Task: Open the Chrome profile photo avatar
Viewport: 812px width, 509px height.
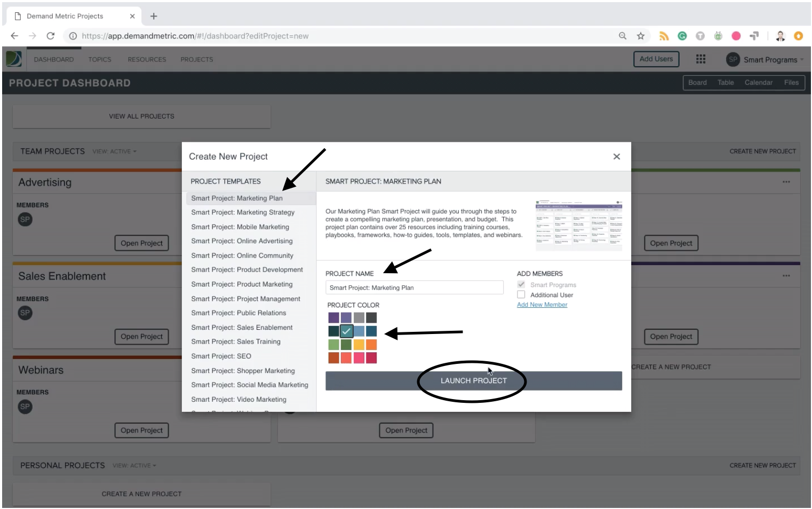Action: 781,36
